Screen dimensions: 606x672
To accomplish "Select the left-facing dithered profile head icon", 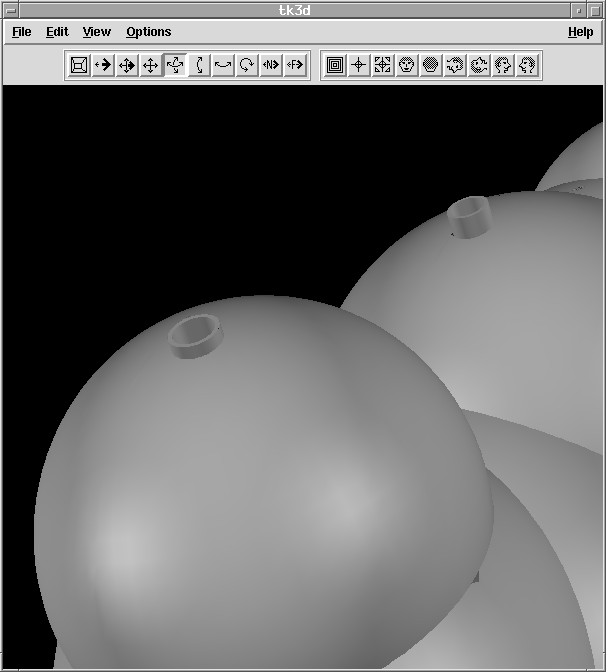I will tap(455, 65).
